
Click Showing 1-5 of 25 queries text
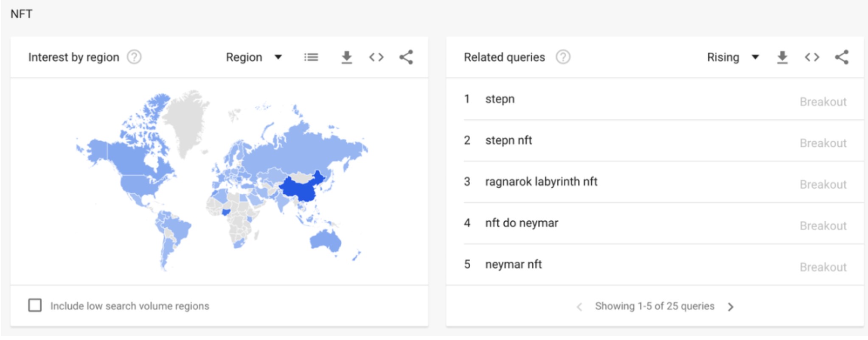[x=655, y=306]
